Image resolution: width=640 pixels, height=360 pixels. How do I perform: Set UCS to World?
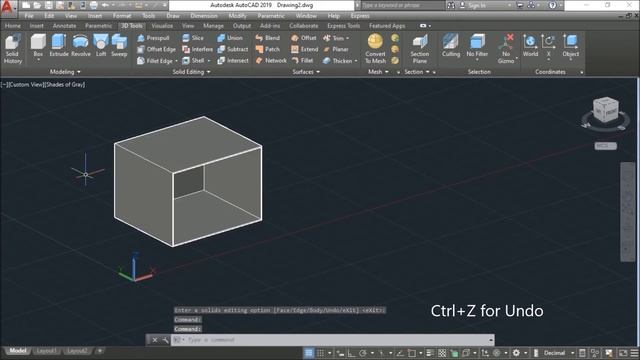pos(530,46)
